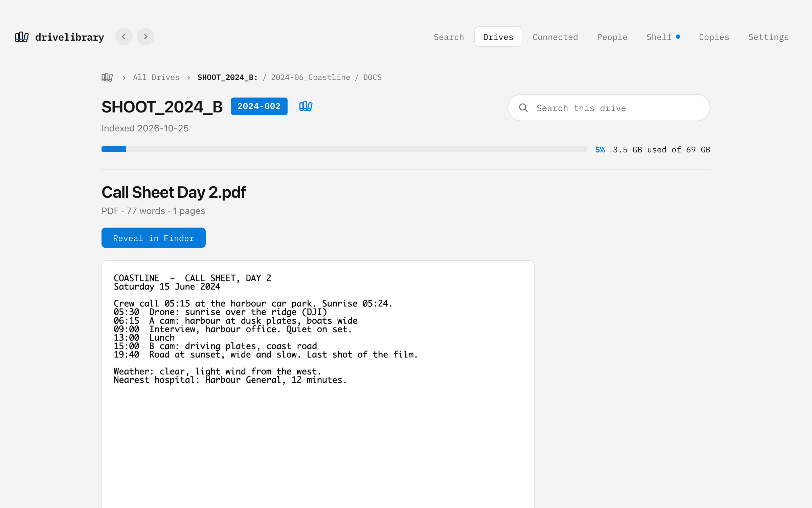Click the Call Sheet Day 2.pdf heading
Screen dimensions: 812x508
174,192
